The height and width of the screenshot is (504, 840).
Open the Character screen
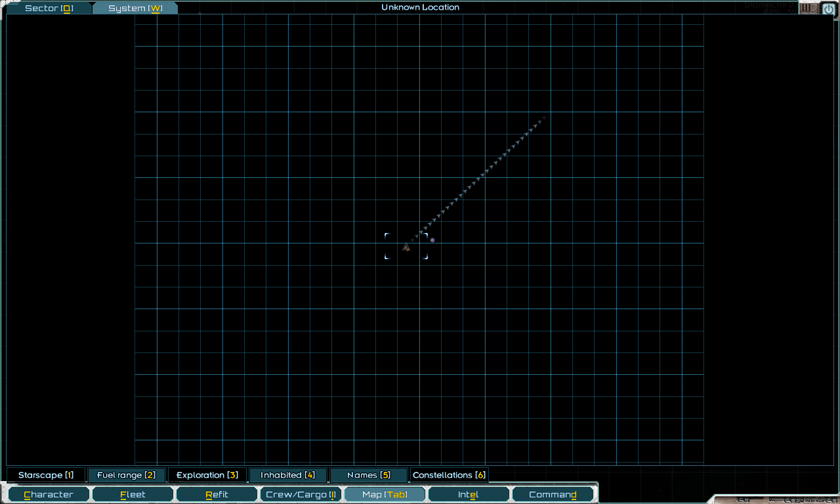point(49,495)
